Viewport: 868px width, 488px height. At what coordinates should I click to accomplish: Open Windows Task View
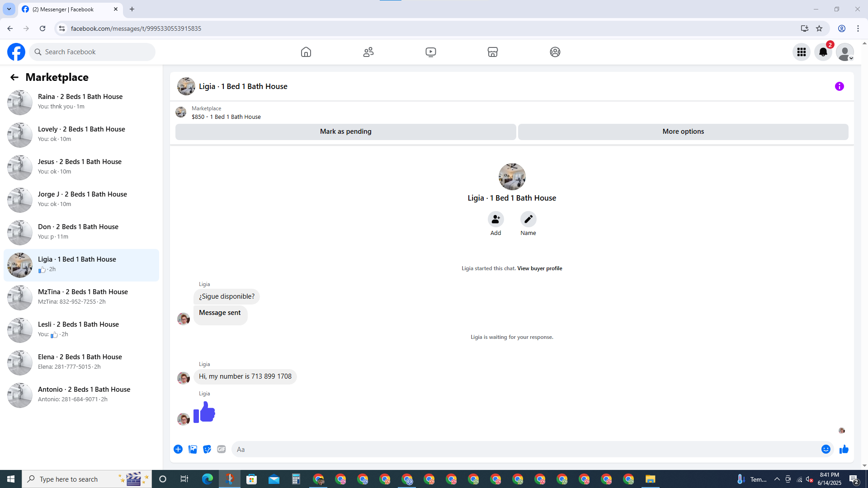[184, 479]
